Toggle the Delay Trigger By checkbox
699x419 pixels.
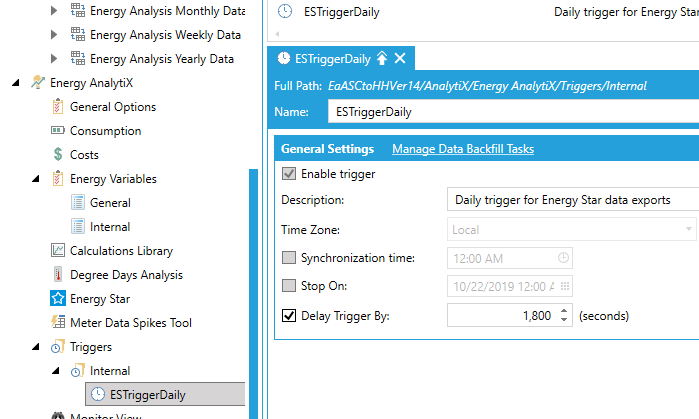click(x=289, y=316)
